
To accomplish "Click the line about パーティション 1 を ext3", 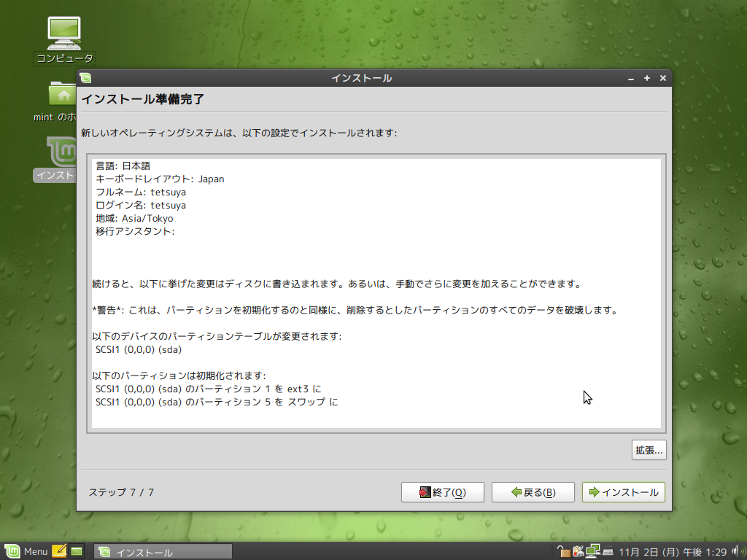I will (x=208, y=389).
